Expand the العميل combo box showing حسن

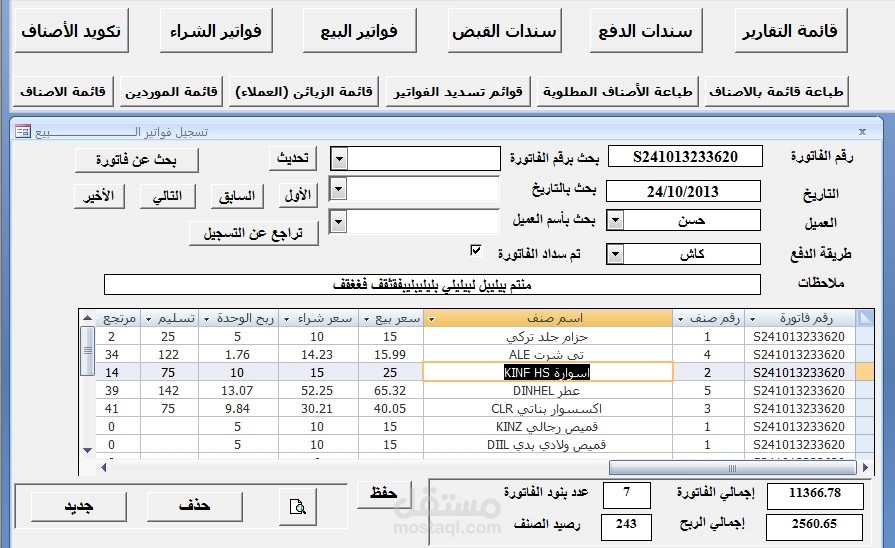click(x=615, y=220)
